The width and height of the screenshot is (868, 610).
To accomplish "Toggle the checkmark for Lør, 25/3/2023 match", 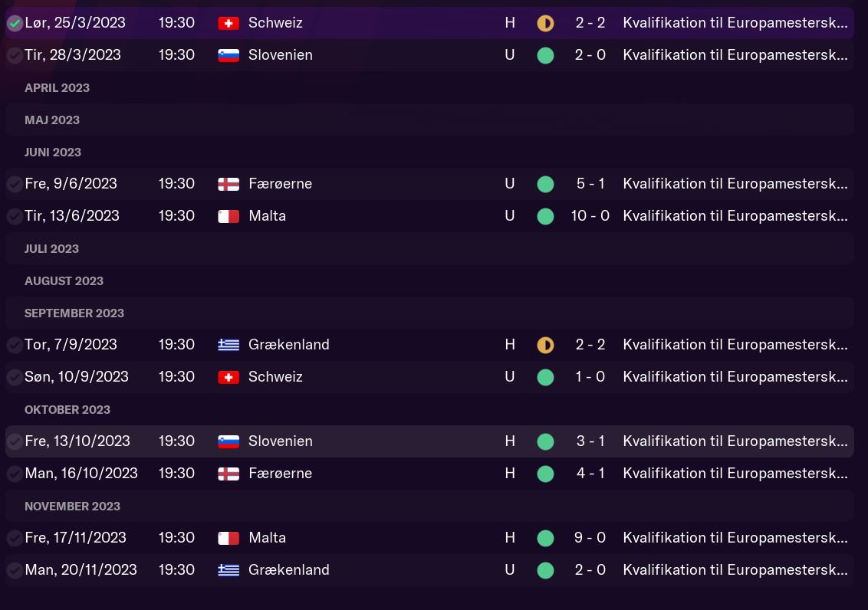I will [x=15, y=24].
